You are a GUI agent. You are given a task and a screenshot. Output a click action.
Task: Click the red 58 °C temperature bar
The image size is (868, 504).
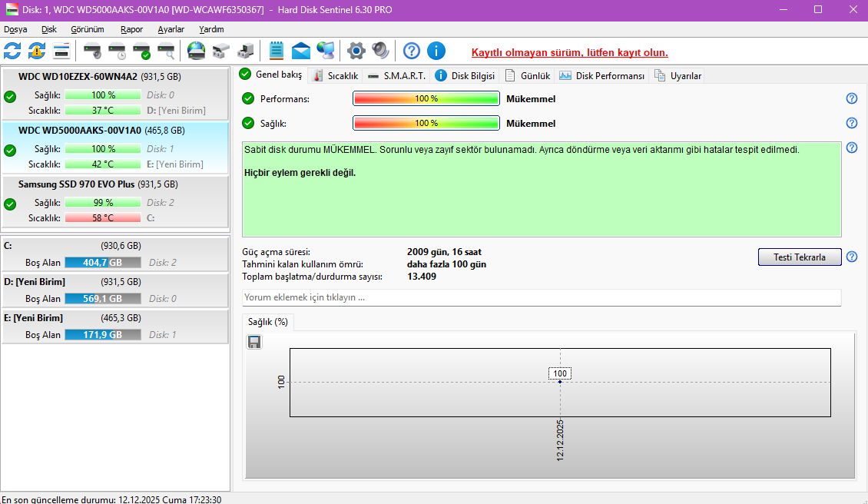103,218
